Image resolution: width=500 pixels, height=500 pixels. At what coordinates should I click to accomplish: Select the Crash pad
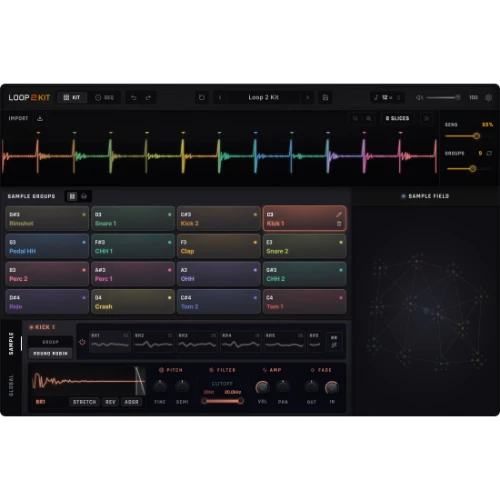(133, 302)
